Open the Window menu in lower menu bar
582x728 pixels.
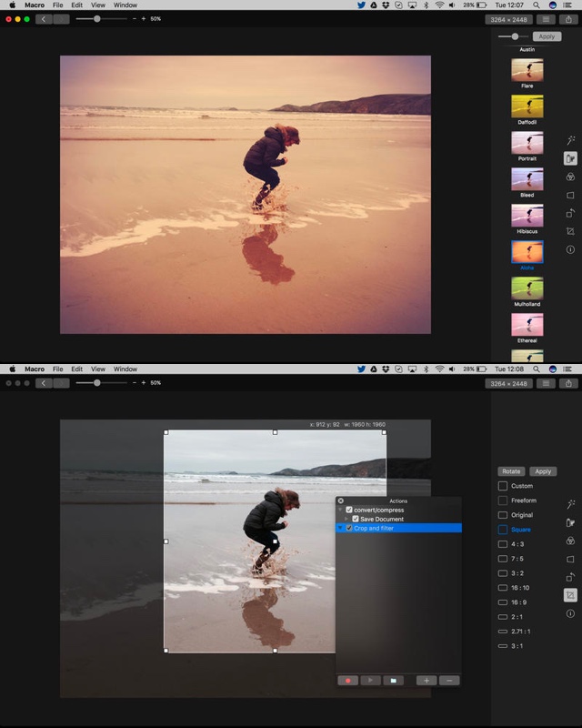(125, 369)
